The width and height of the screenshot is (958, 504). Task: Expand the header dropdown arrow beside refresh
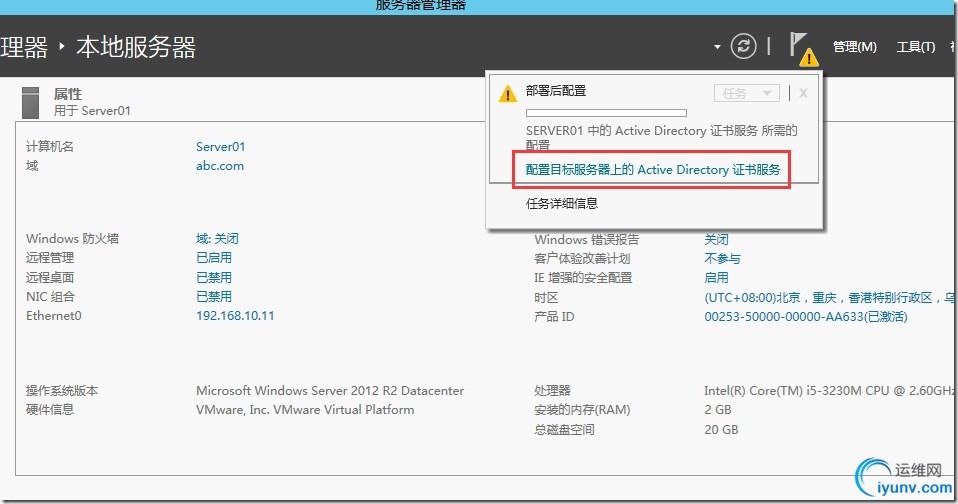tap(717, 47)
